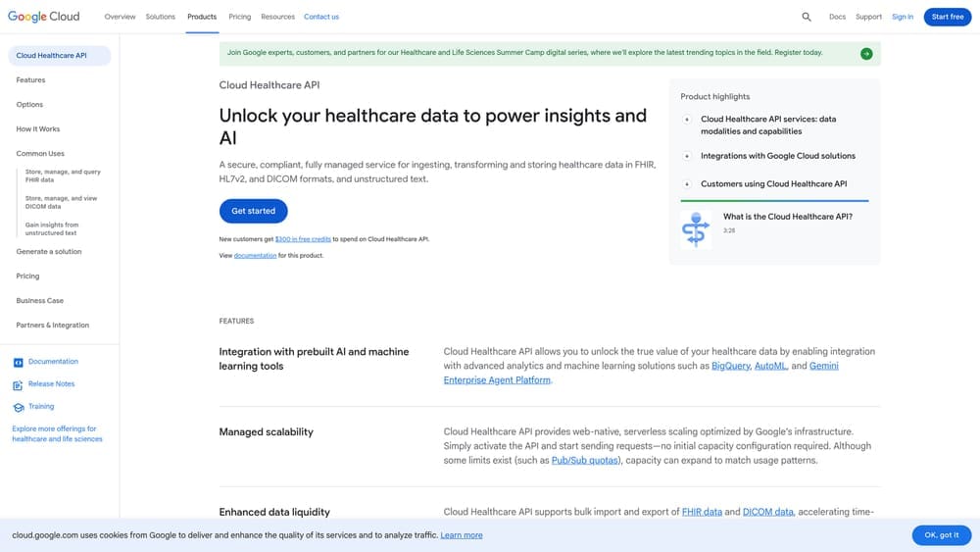Click Sign in link
This screenshot has width=980, height=552.
click(x=903, y=17)
